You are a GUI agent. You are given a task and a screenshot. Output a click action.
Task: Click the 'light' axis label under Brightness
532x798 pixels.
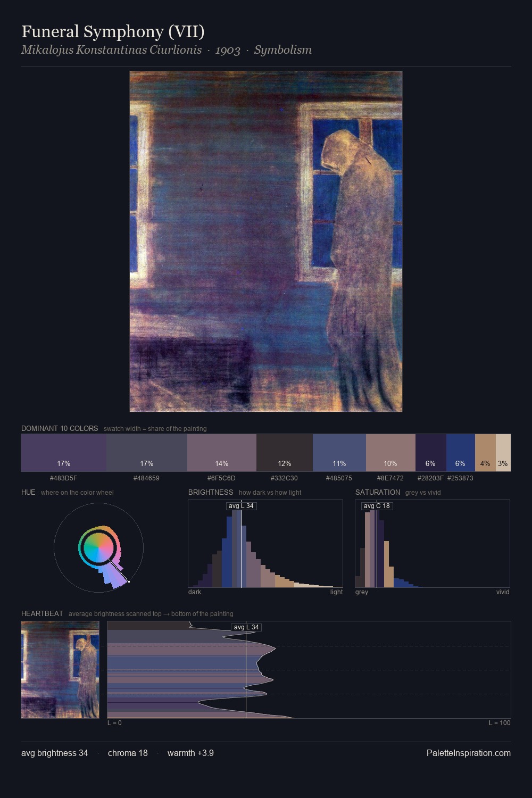click(x=336, y=592)
